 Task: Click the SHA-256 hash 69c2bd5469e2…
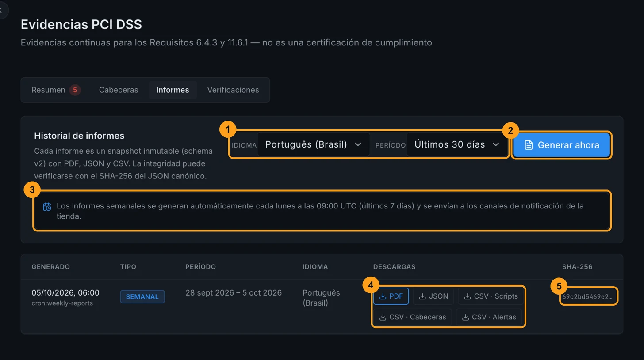coord(588,297)
